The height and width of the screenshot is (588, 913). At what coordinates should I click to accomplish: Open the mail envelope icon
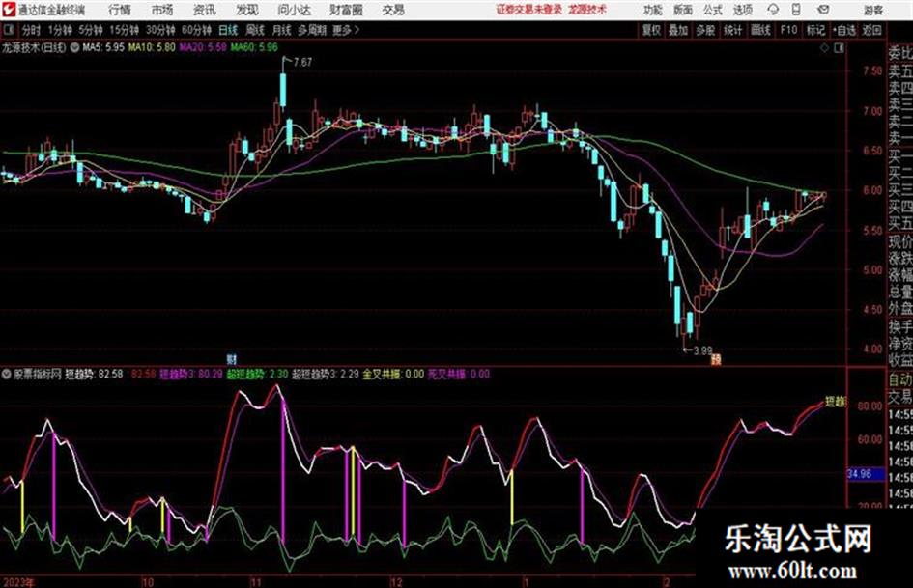[x=823, y=10]
